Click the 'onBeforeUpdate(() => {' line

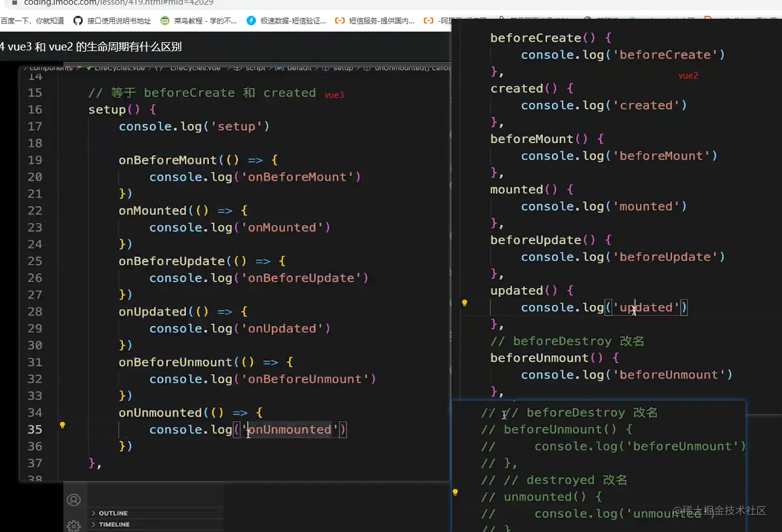coord(202,261)
